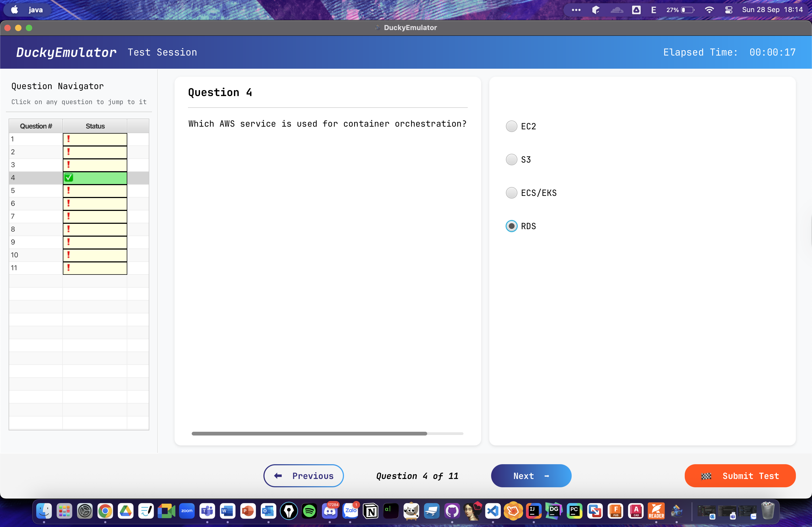Open Control Center in menu bar
This screenshot has height=527, width=812.
pos(728,10)
